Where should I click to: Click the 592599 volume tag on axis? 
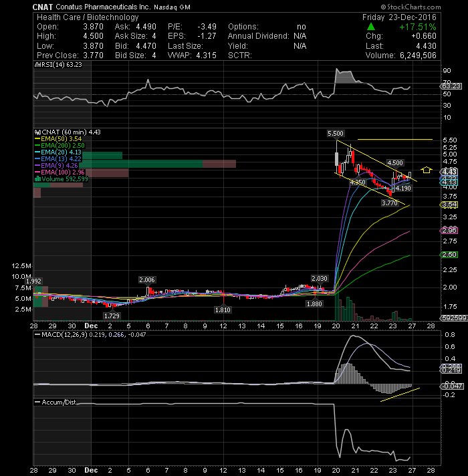click(454, 318)
